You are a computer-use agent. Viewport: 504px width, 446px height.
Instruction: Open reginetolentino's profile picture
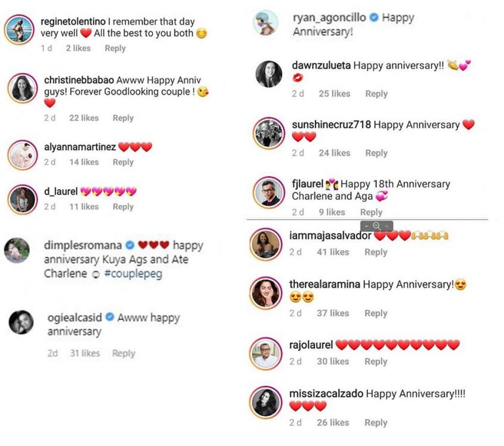[19, 30]
